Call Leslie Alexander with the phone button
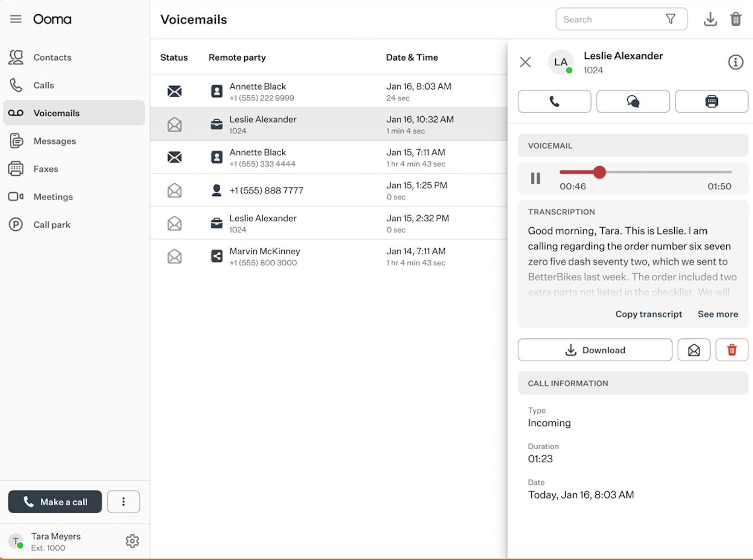 [x=554, y=101]
